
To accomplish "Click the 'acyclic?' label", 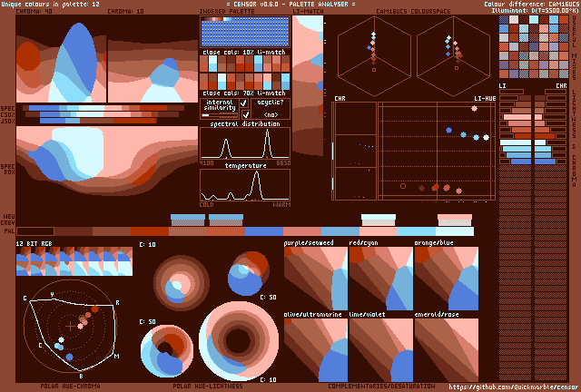I will tap(271, 103).
